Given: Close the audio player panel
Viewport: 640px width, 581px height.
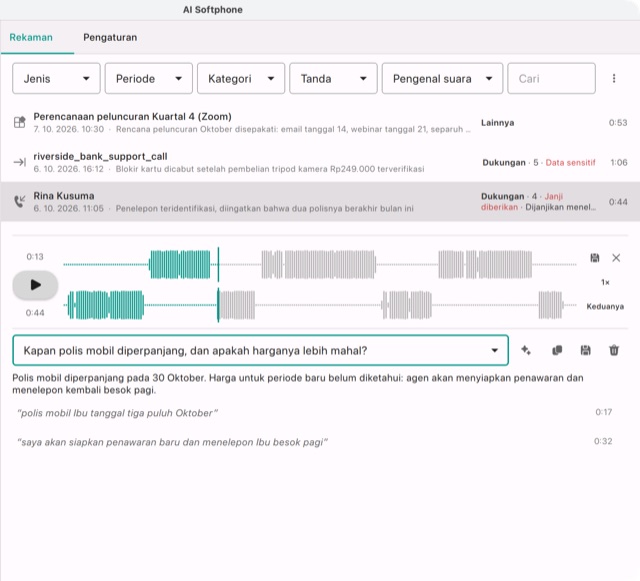Looking at the screenshot, I should (616, 258).
